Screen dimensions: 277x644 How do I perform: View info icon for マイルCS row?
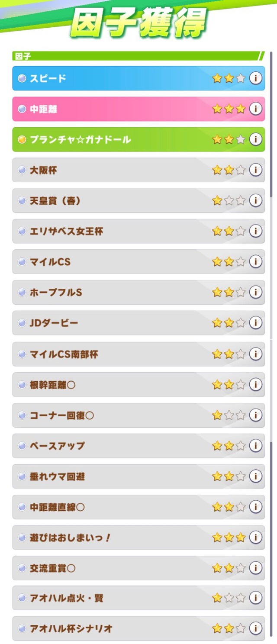click(x=256, y=262)
